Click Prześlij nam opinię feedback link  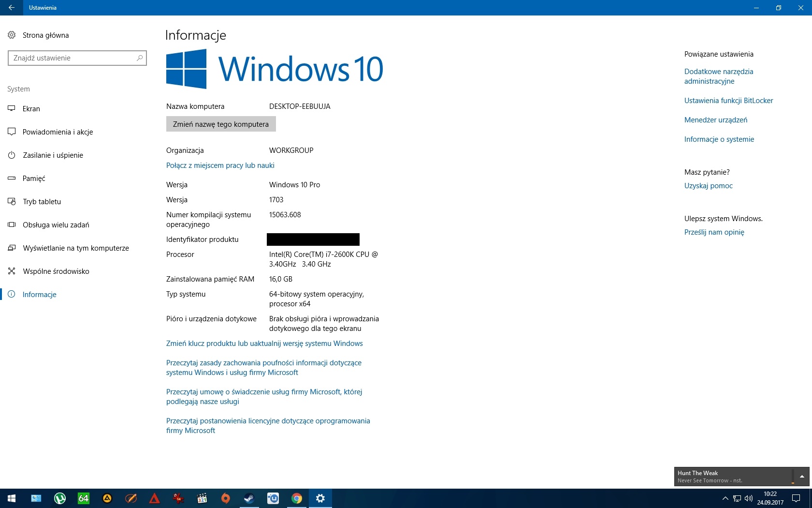[x=714, y=232]
